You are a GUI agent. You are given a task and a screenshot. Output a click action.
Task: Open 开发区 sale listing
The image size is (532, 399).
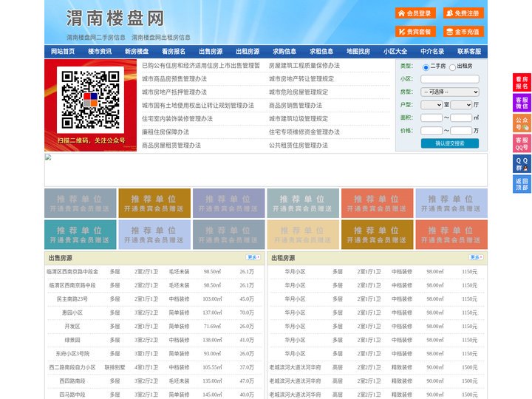[72, 327]
